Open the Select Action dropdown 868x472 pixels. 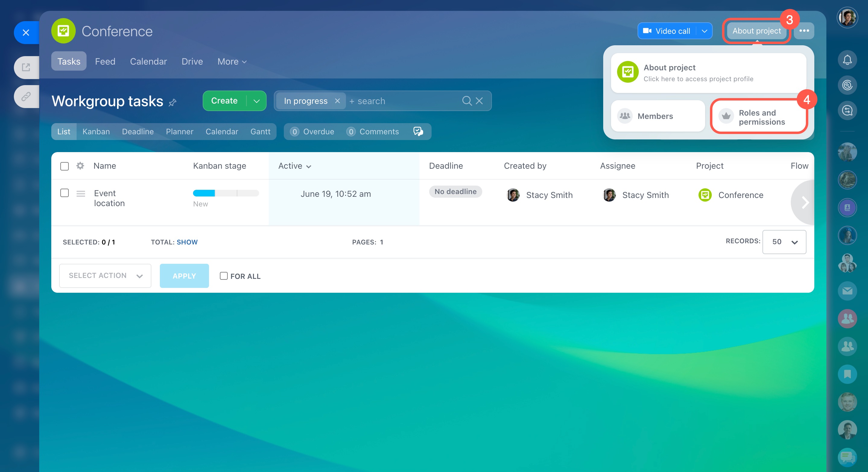point(105,276)
